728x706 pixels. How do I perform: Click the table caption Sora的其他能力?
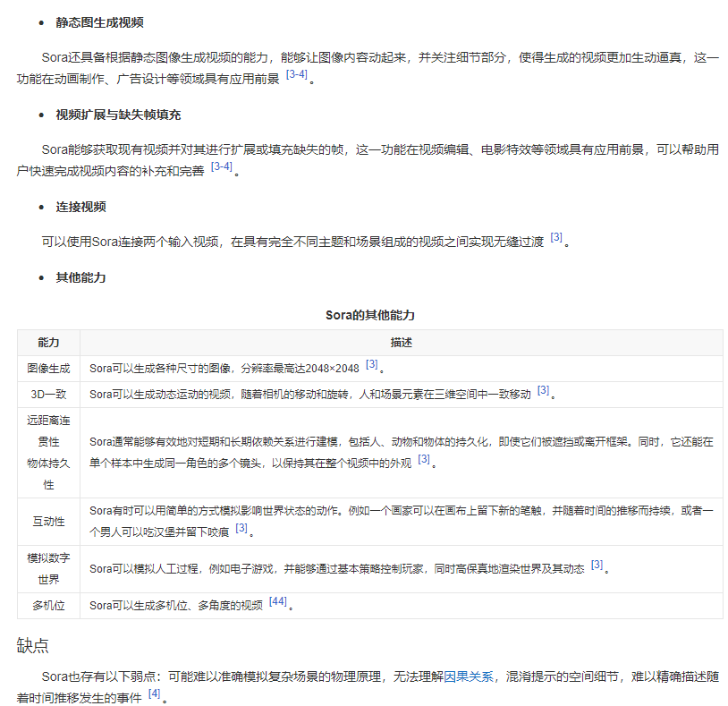(x=370, y=315)
